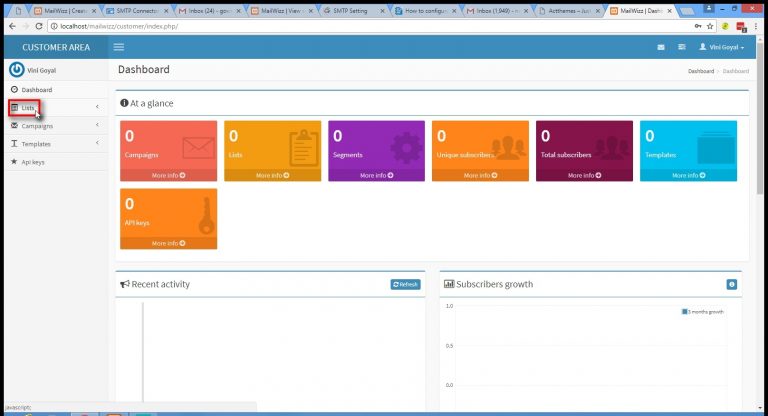Click More info on Segments card

pos(376,175)
